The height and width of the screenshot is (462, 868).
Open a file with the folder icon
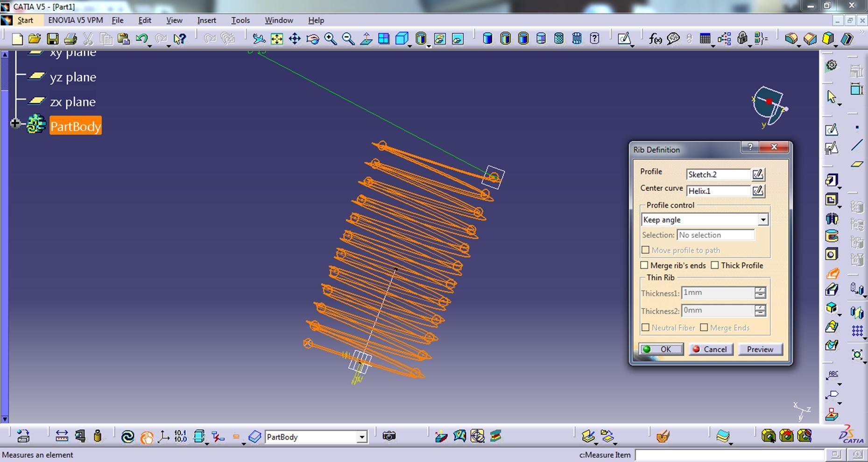tap(35, 39)
